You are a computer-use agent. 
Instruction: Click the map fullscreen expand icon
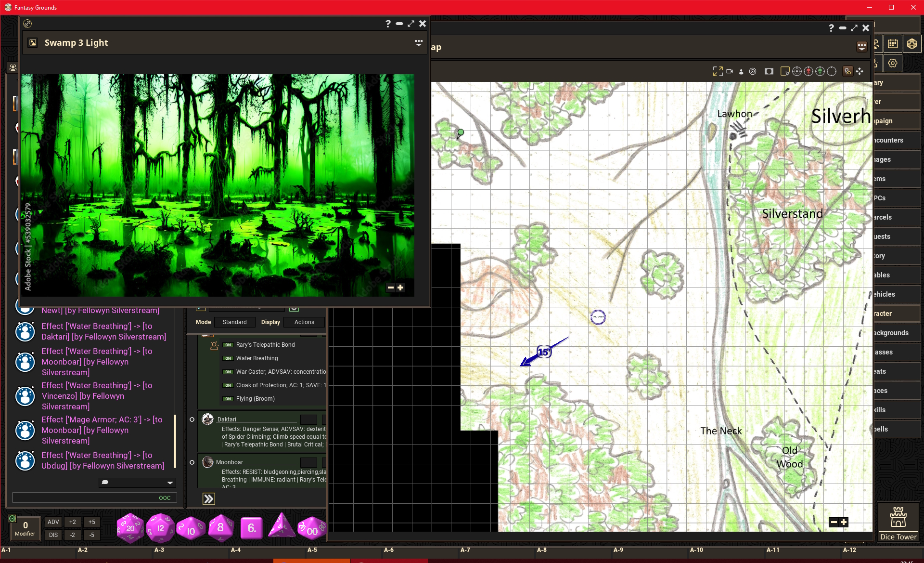(718, 71)
